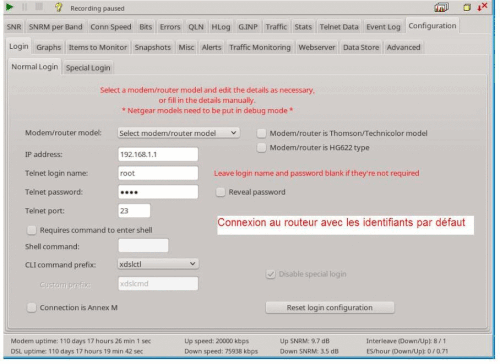Click Up speed: 20000 kbps text
Screen dimensions: 500x364
pos(217,341)
